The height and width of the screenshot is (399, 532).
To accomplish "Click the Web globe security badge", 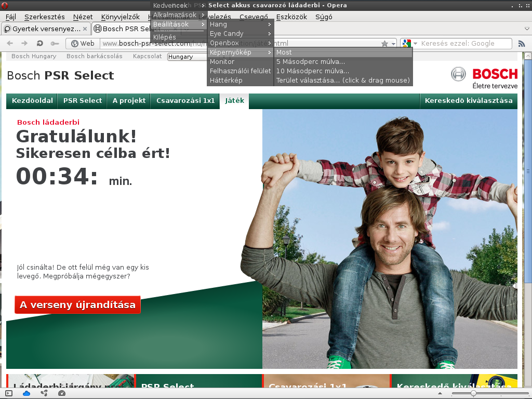I will (83, 44).
